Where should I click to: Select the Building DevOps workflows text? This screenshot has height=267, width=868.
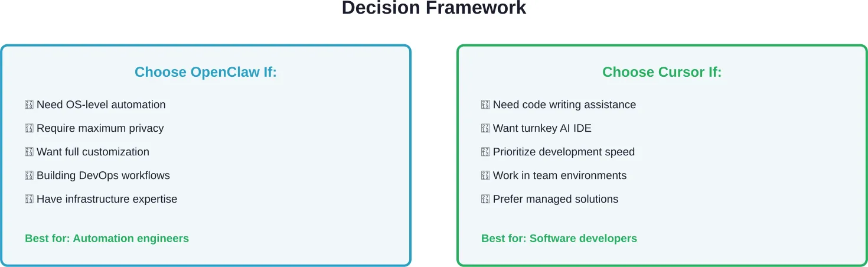103,175
